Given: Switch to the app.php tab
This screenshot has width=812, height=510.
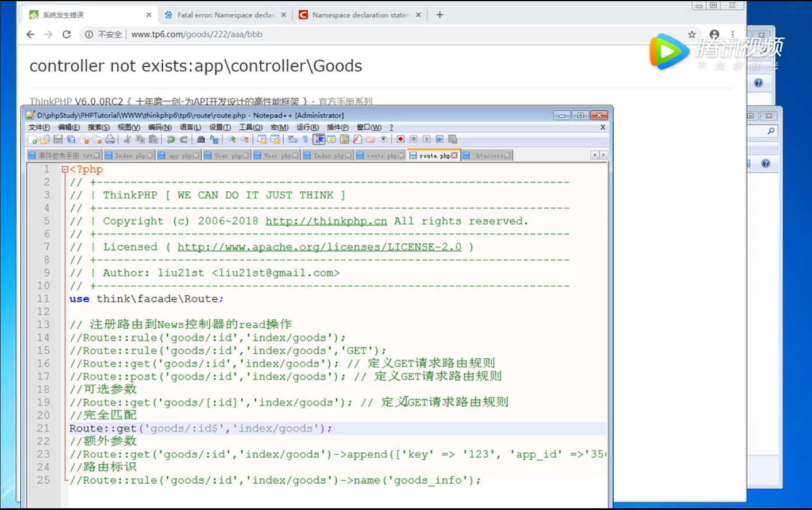Looking at the screenshot, I should (x=179, y=156).
